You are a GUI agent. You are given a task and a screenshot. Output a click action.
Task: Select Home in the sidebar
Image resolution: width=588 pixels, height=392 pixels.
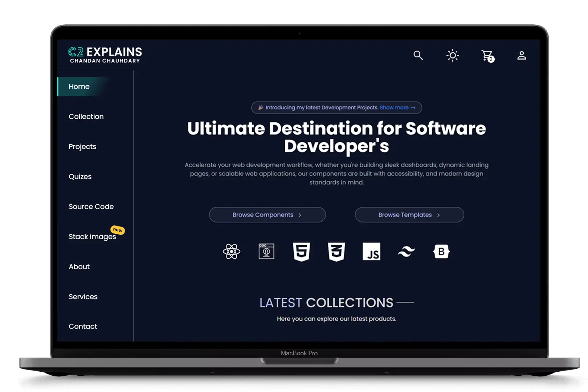79,86
